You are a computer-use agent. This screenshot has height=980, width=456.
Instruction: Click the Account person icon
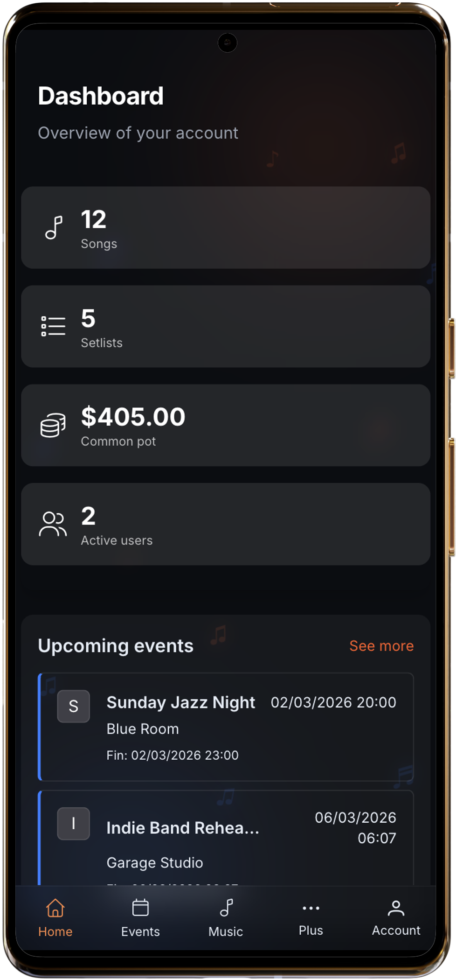(x=396, y=908)
